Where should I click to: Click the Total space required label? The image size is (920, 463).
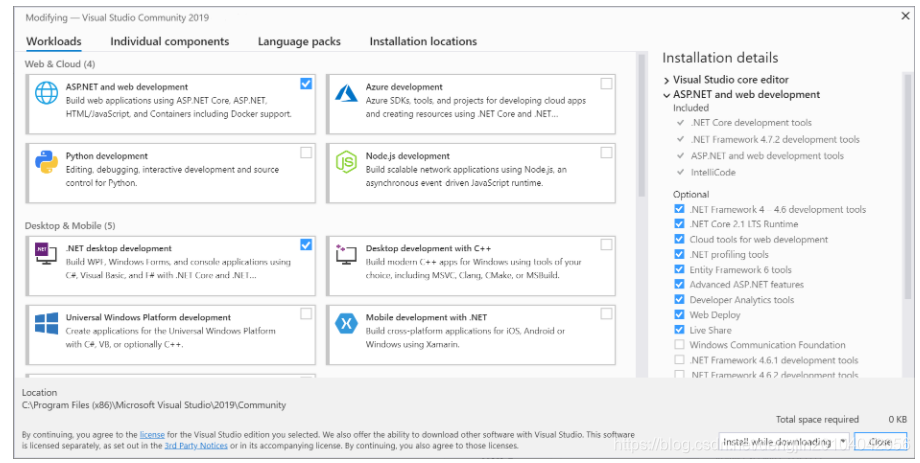817,420
